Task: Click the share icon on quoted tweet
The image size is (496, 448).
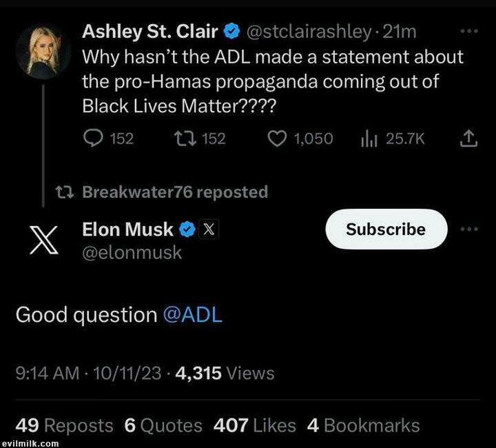Action: tap(468, 139)
